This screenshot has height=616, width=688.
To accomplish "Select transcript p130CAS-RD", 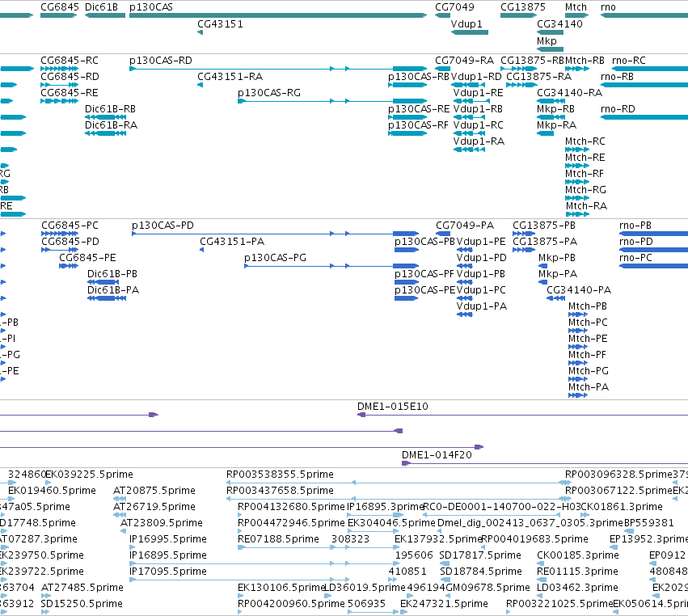I will click(161, 60).
